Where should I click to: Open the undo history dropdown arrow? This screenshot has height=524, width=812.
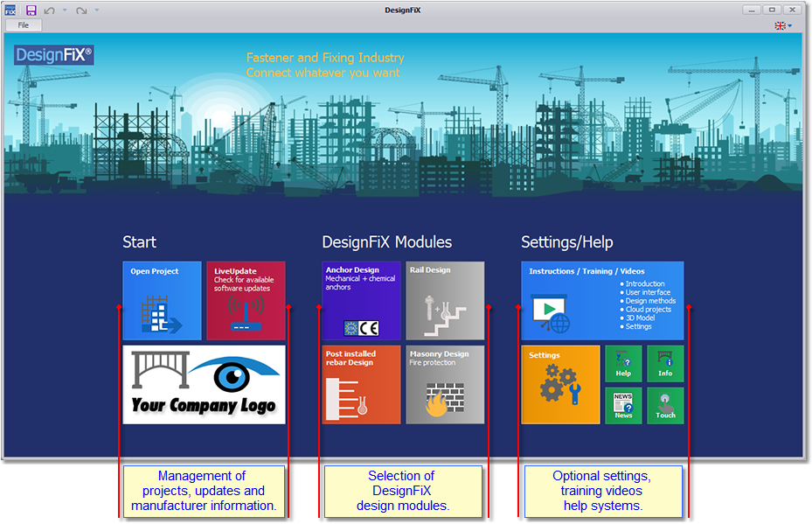[65, 10]
